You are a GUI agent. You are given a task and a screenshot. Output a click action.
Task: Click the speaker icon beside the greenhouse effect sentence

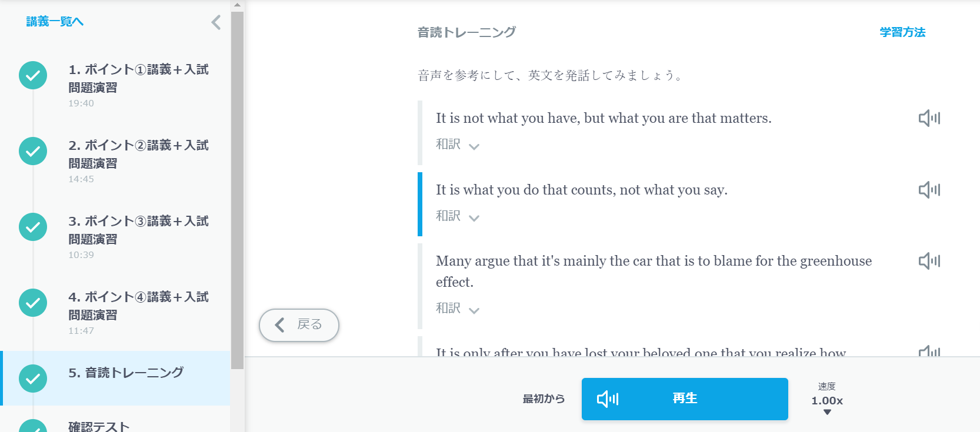(929, 260)
